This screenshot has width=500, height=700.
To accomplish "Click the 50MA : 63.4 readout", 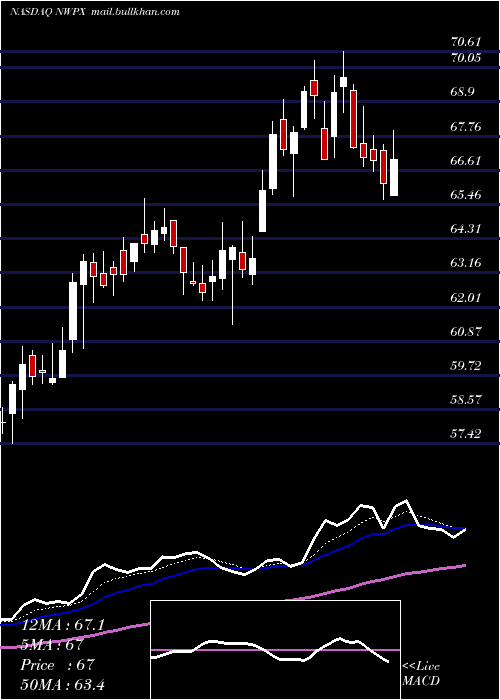I will pyautogui.click(x=62, y=685).
